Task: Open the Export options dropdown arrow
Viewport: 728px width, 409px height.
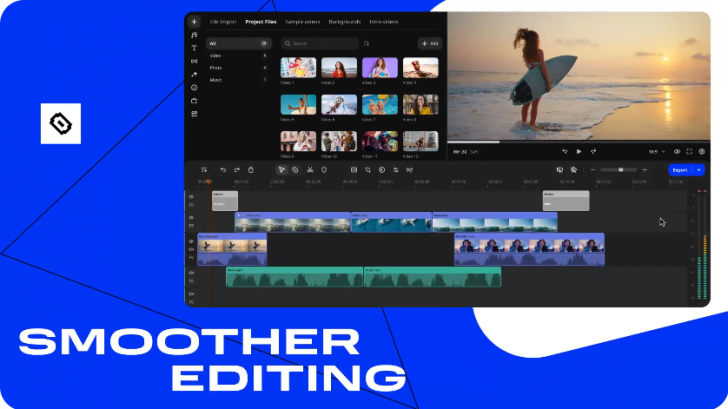Action: click(x=699, y=170)
